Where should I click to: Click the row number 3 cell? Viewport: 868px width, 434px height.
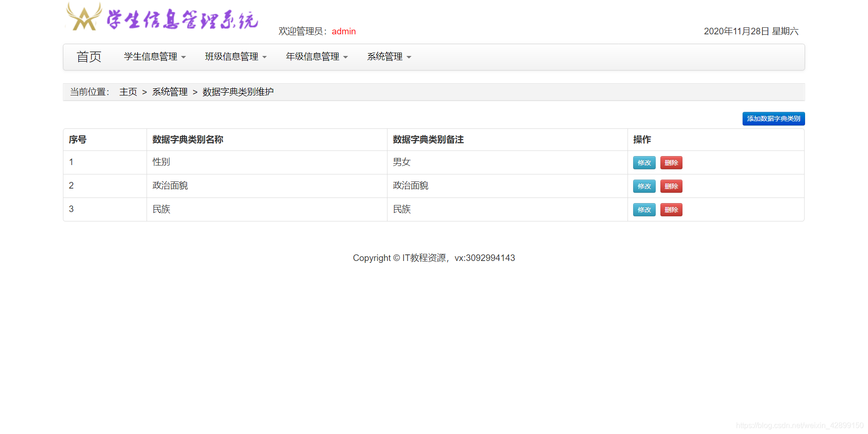click(x=105, y=209)
